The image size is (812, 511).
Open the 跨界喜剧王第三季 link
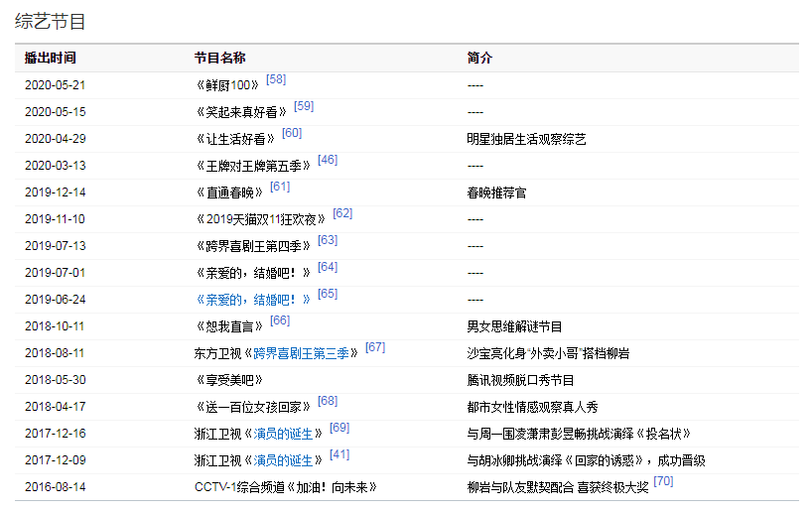coord(306,352)
